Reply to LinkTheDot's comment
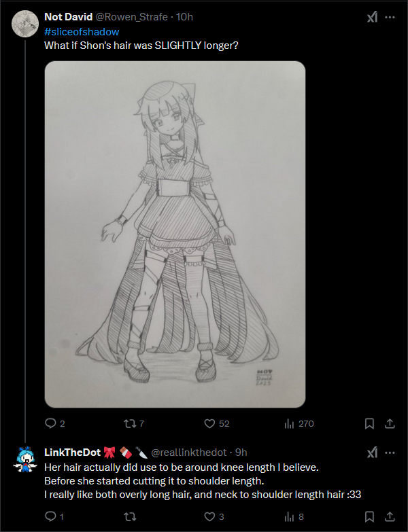 coord(50,517)
